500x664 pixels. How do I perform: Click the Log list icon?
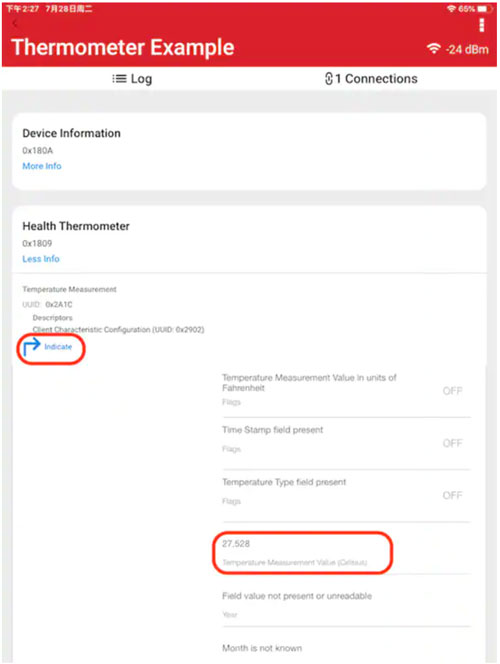tap(119, 79)
